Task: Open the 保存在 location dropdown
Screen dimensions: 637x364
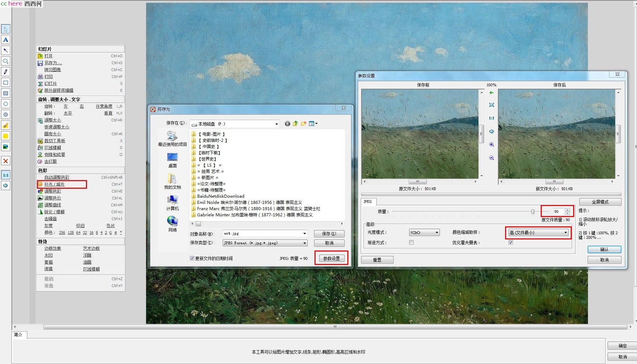Action: coord(277,124)
